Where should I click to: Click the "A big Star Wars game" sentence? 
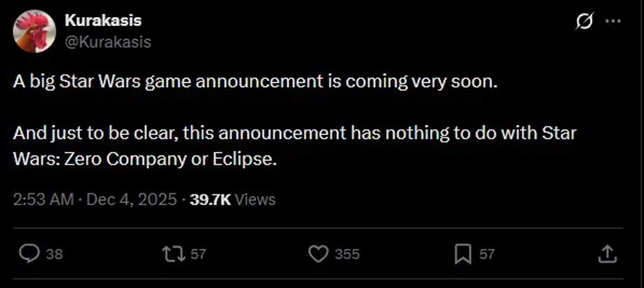(255, 82)
